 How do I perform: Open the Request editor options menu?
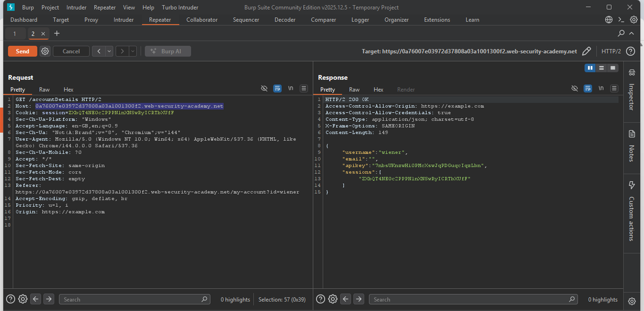tap(303, 89)
